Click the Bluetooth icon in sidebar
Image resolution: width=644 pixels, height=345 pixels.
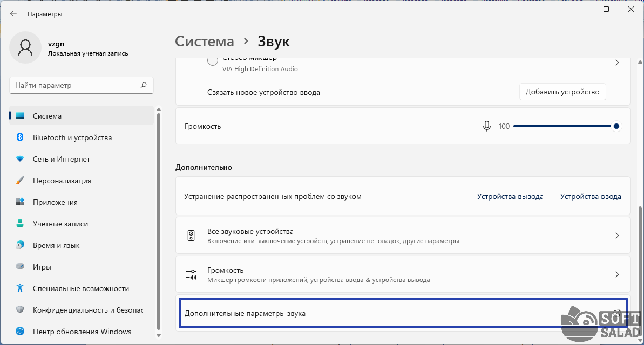pos(20,137)
